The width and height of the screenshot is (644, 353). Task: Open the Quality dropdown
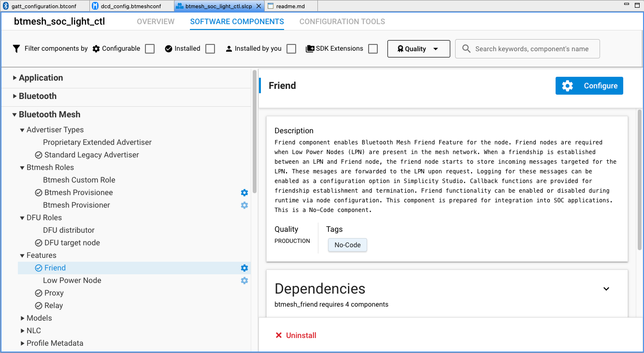pyautogui.click(x=418, y=48)
